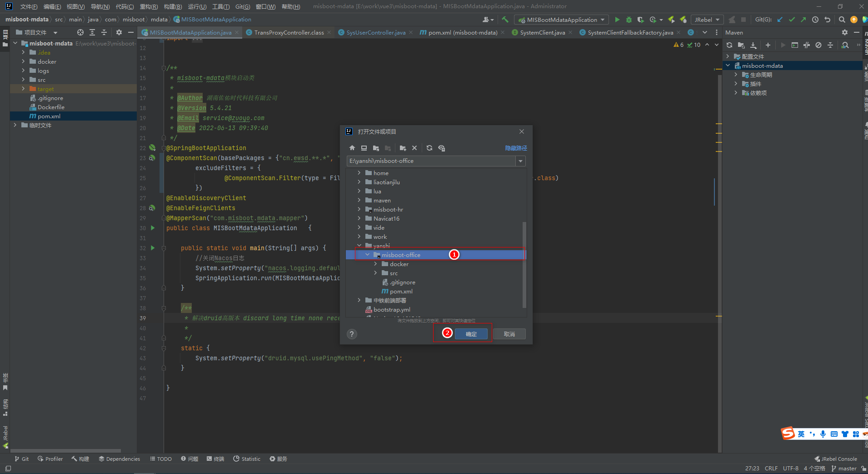Screen dimensions: 868x474
Task: Toggle Maven offline mode
Action: [x=807, y=45]
